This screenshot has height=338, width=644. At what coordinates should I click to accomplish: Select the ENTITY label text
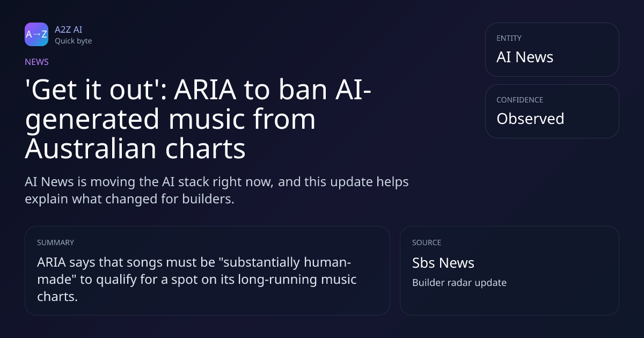(x=509, y=38)
